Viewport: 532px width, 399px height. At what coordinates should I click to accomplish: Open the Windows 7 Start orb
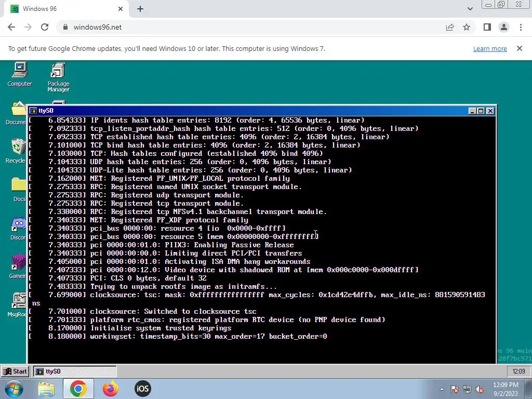[x=14, y=389]
